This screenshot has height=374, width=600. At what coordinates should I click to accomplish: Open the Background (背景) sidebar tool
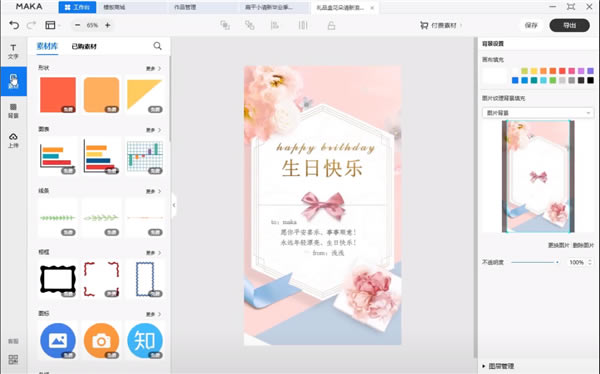click(x=13, y=111)
